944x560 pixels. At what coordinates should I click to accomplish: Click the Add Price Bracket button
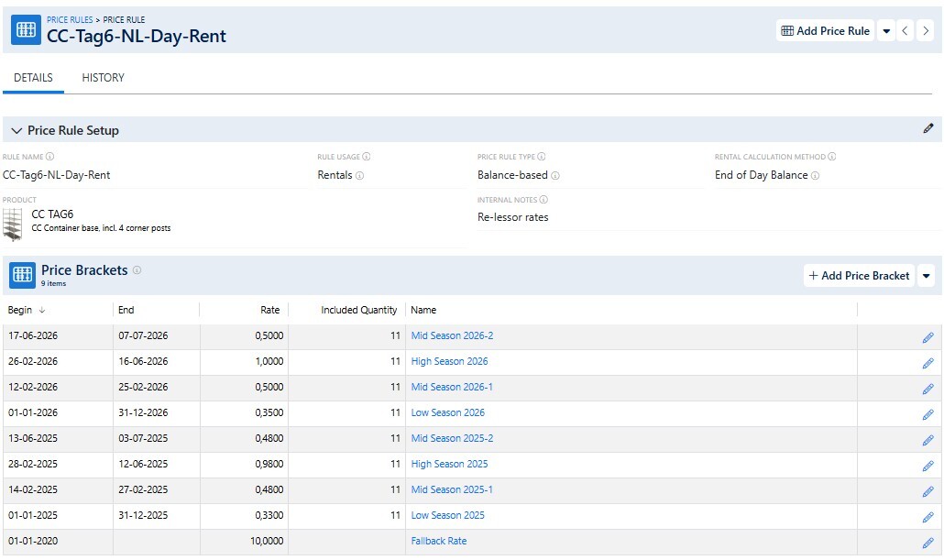859,276
